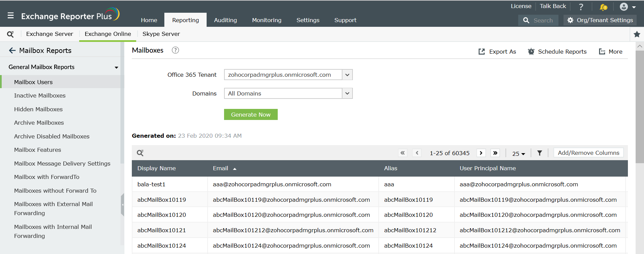Toggle Email column sort arrow

(x=235, y=169)
